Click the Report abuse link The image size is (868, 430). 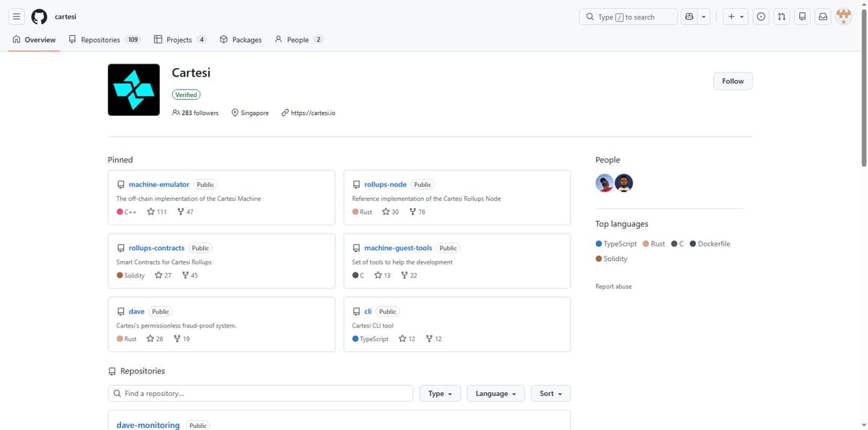pos(613,287)
